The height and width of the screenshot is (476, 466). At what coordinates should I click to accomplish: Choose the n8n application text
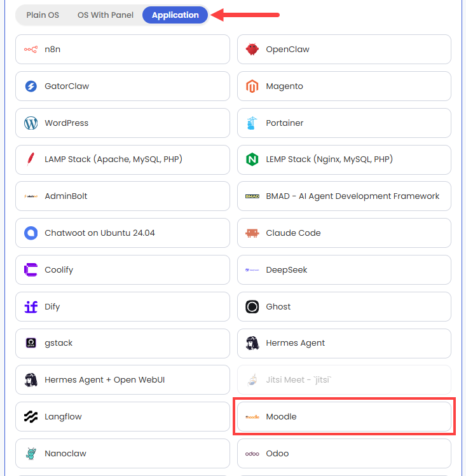(53, 49)
